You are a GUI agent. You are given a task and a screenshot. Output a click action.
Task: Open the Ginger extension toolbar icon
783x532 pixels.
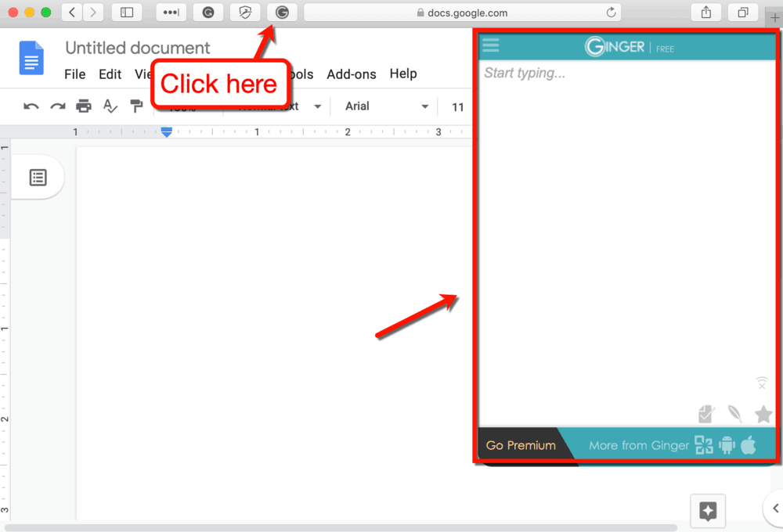tap(282, 13)
